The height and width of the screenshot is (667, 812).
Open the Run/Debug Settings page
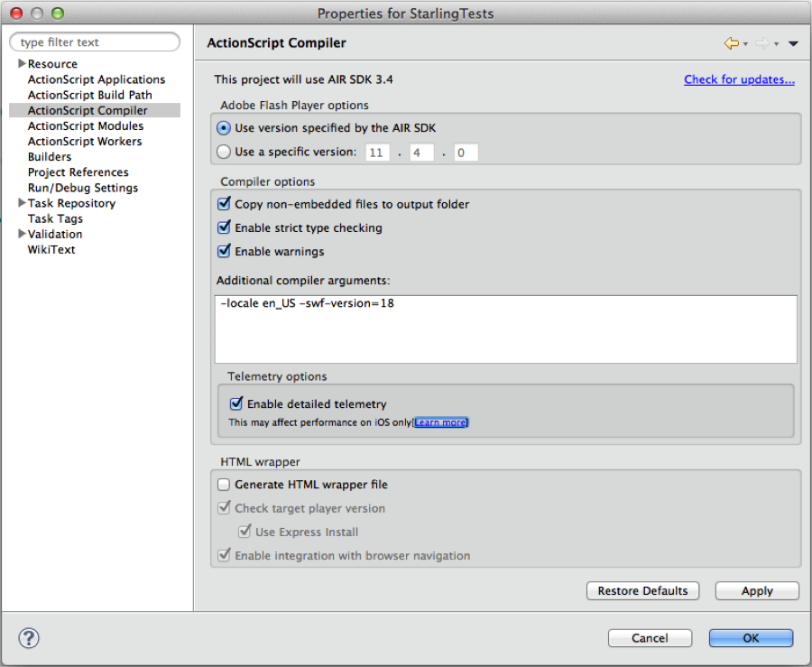pos(83,188)
